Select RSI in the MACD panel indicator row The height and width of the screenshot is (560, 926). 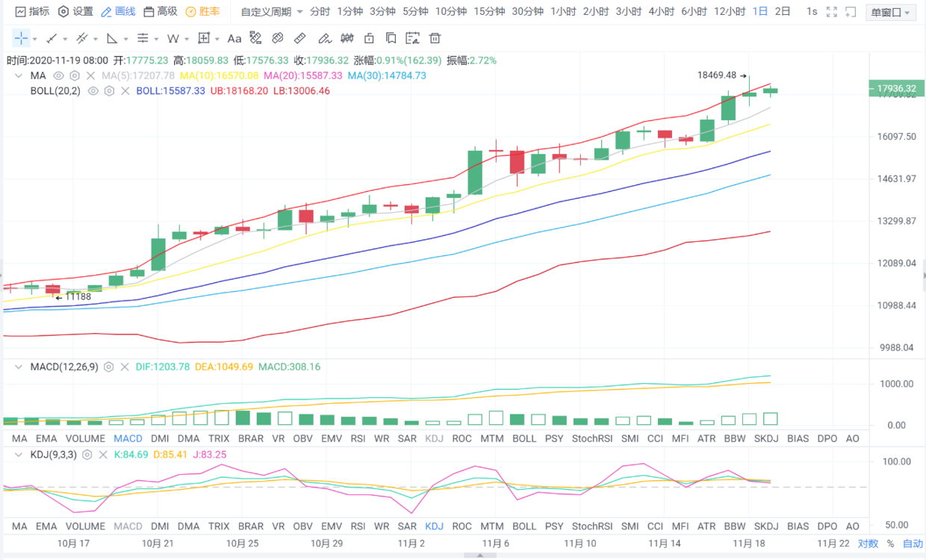pyautogui.click(x=358, y=438)
